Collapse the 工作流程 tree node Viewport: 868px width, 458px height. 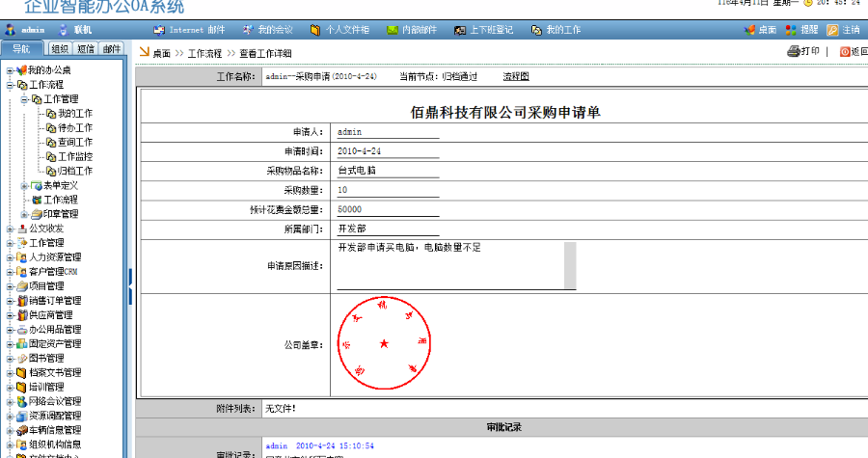10,85
